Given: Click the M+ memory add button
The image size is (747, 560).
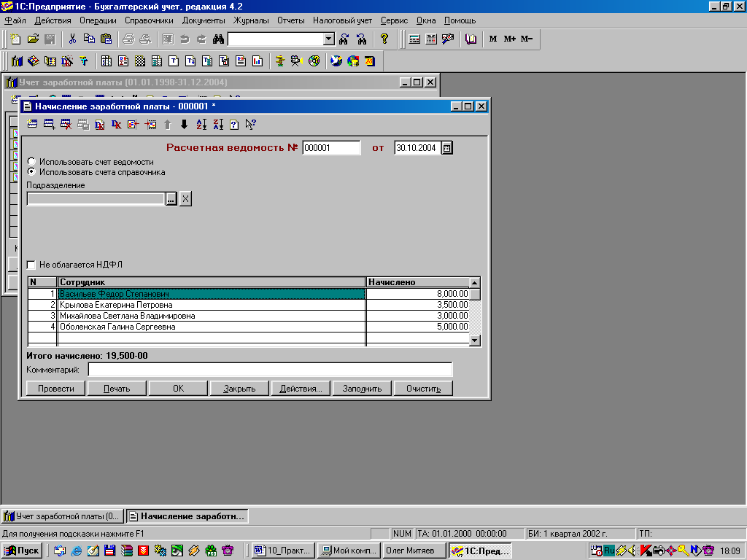Looking at the screenshot, I should [x=510, y=39].
